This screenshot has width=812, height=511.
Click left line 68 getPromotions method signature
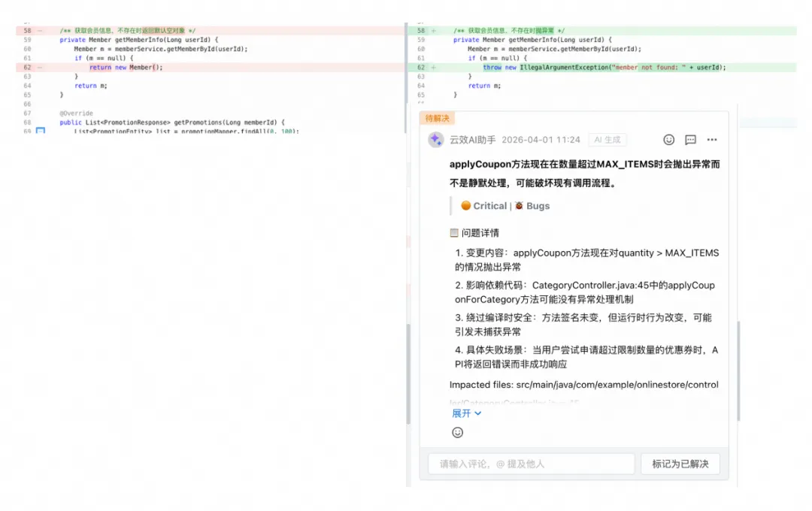pos(172,122)
